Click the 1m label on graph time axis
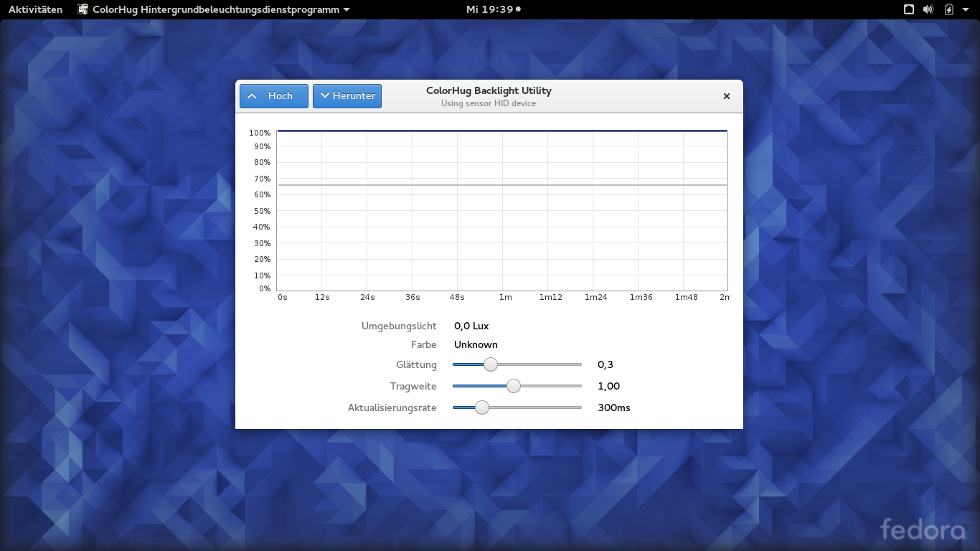The height and width of the screenshot is (551, 980). point(506,297)
